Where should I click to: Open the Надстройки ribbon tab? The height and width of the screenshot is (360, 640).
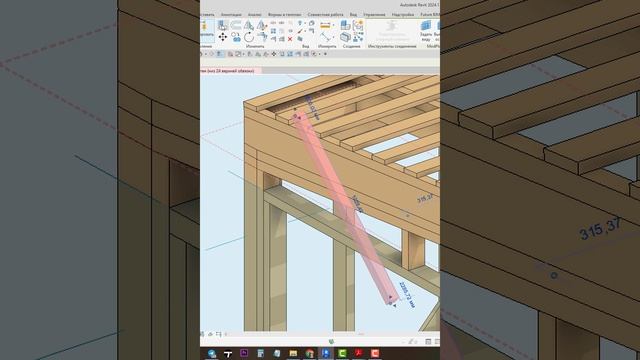point(403,15)
